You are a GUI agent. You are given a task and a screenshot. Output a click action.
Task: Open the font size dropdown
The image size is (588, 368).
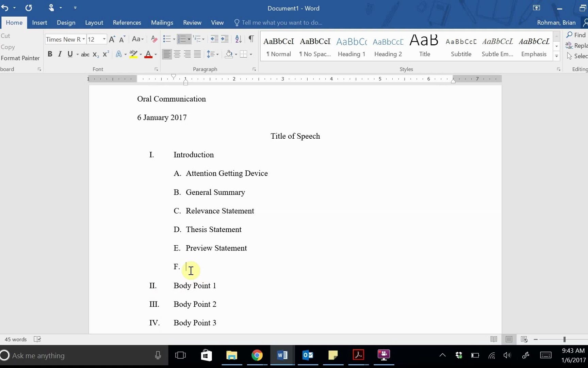tap(104, 39)
